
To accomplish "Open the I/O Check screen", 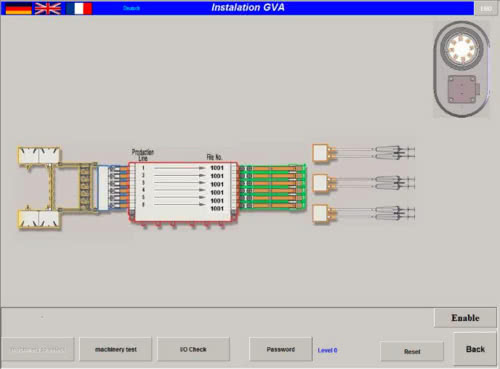I will 193,349.
